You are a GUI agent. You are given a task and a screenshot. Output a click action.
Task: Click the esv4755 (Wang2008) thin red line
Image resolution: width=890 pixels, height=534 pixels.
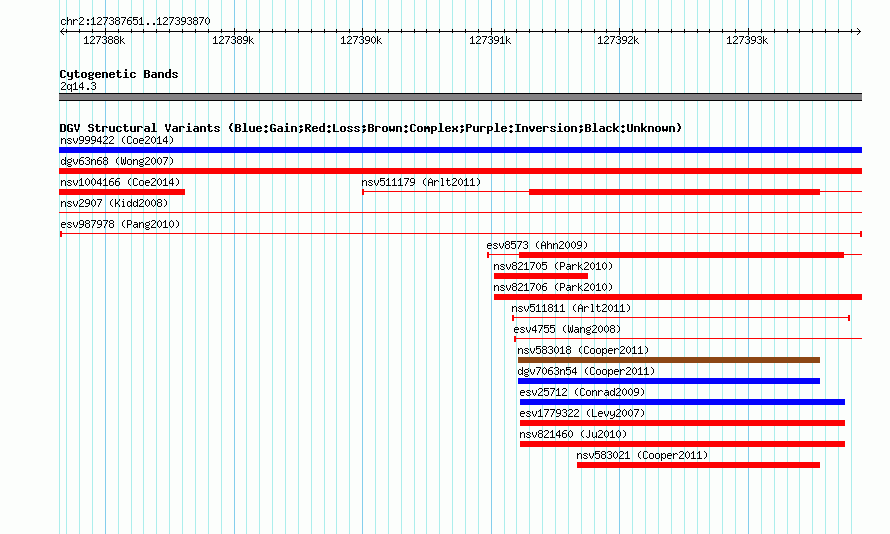click(x=688, y=339)
